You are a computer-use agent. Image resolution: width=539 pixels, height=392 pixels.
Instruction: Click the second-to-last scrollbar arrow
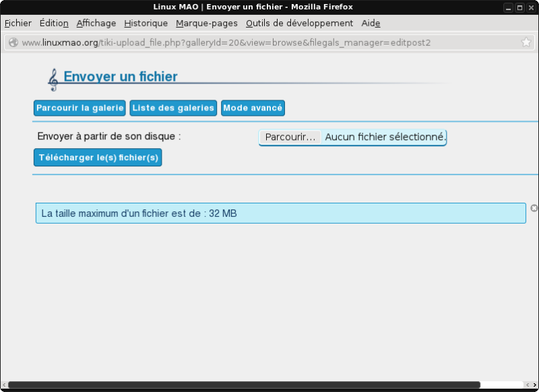528,385
